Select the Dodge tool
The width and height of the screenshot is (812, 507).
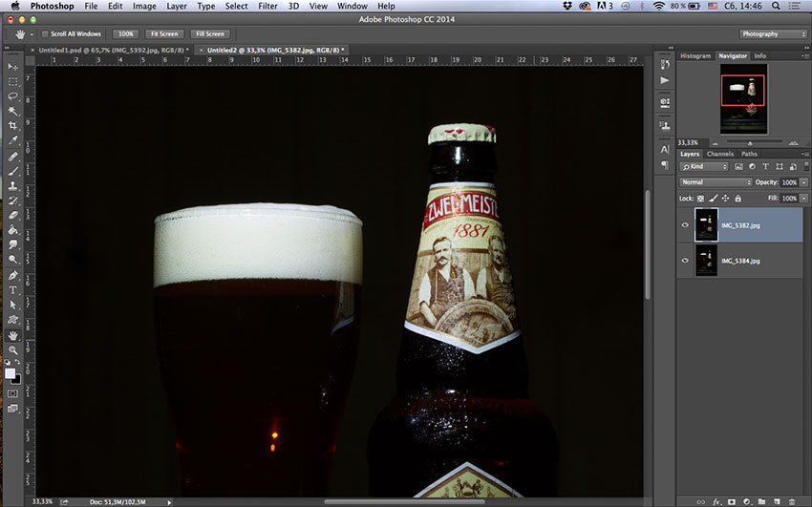pos(13,259)
